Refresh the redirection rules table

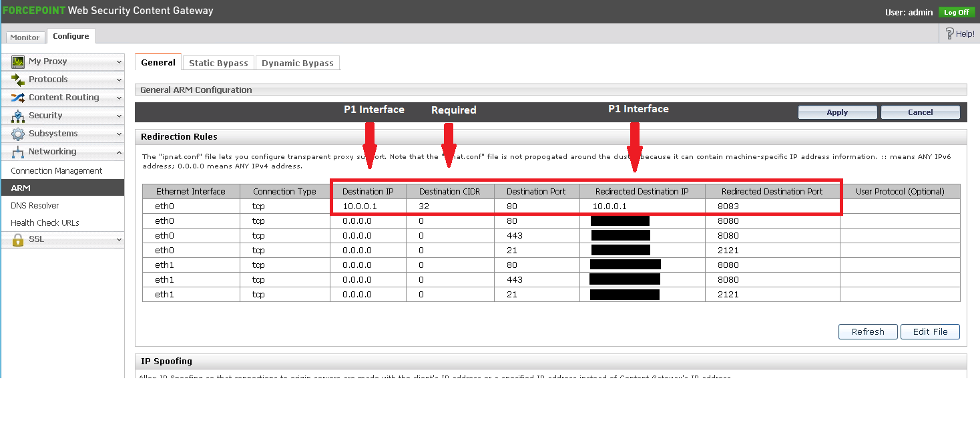coord(867,331)
